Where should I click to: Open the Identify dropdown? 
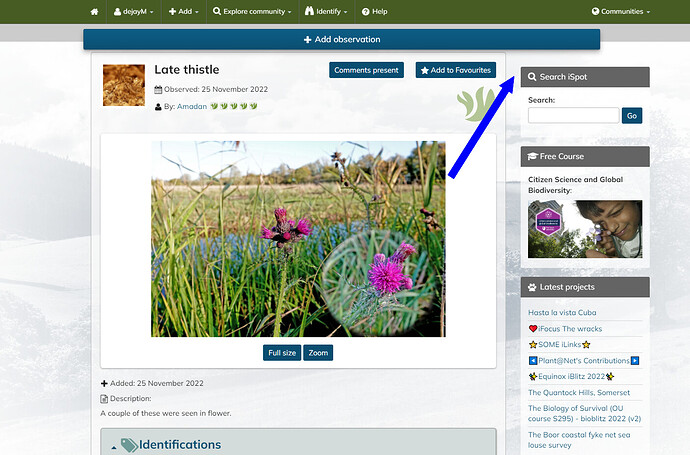[326, 12]
